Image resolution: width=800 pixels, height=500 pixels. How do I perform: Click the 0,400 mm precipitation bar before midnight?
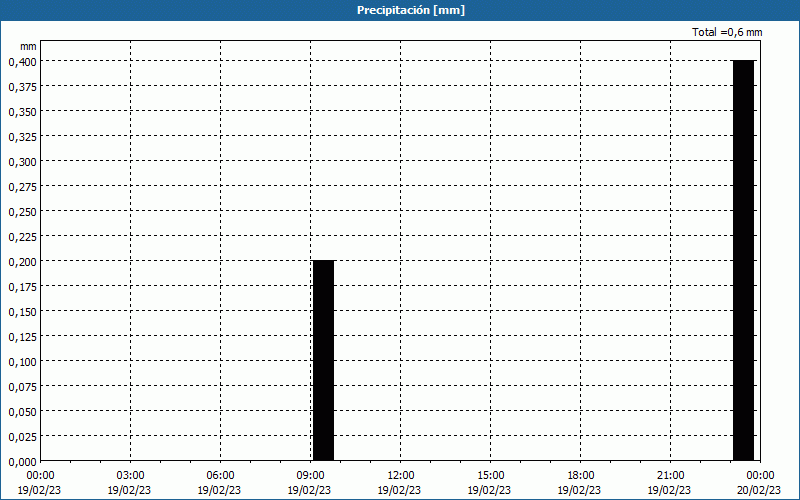743,261
